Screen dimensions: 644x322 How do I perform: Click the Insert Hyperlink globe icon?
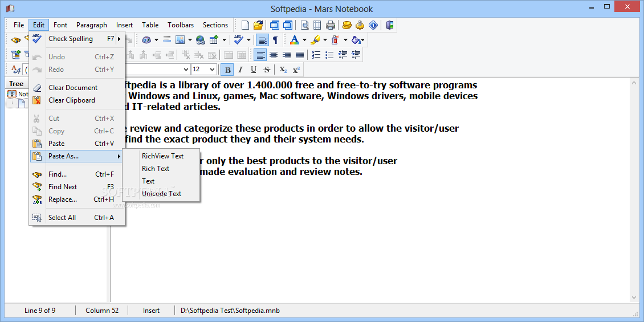pos(201,40)
